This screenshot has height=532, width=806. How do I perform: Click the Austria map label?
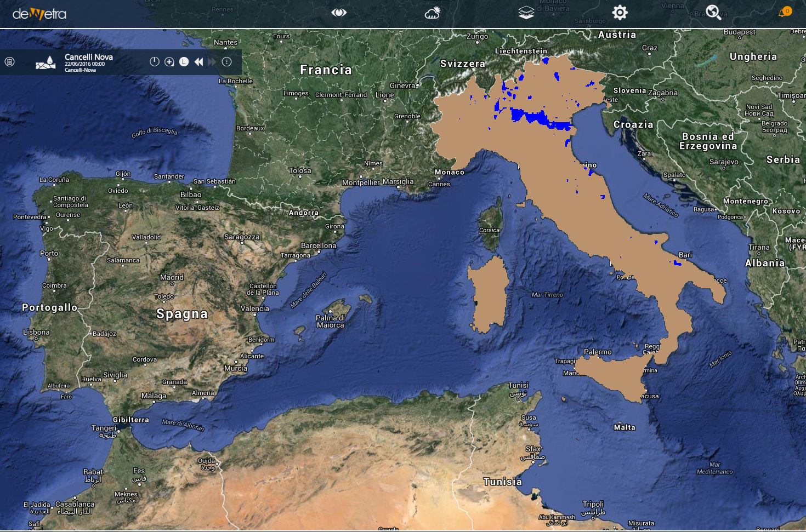617,35
